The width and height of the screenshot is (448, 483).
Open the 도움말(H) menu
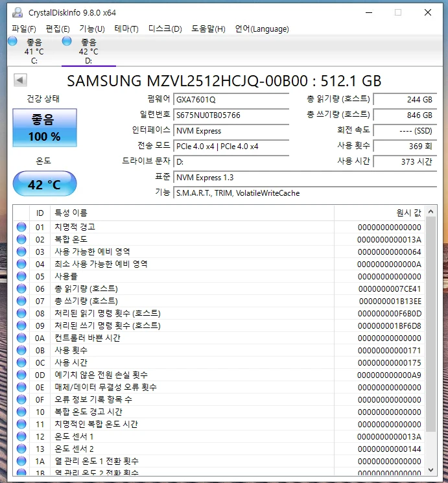pyautogui.click(x=208, y=29)
